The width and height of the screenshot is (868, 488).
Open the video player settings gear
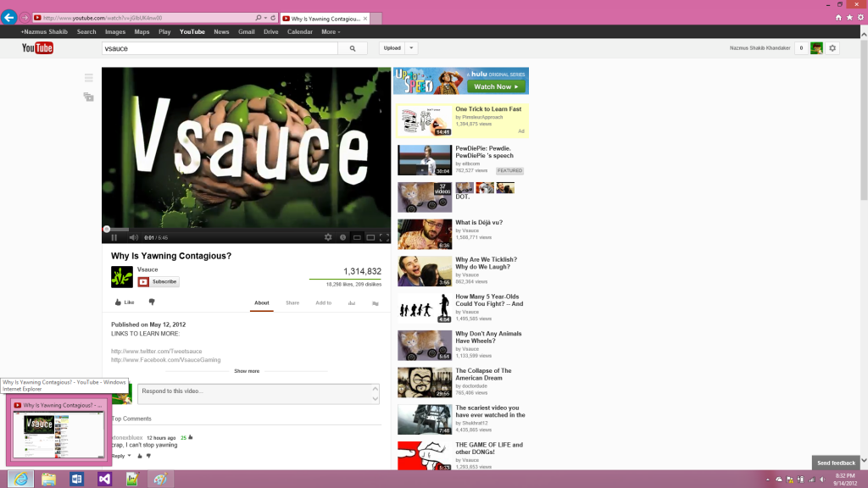328,237
